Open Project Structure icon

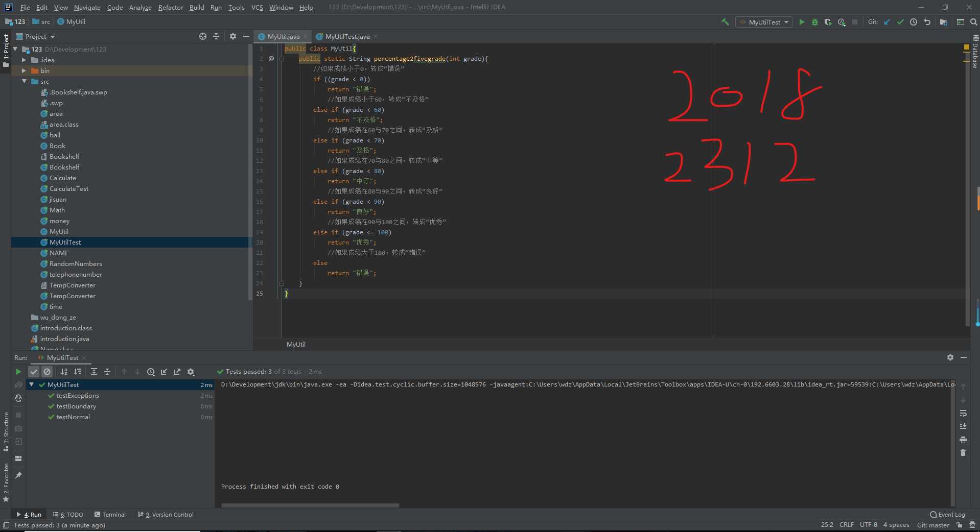(x=944, y=22)
